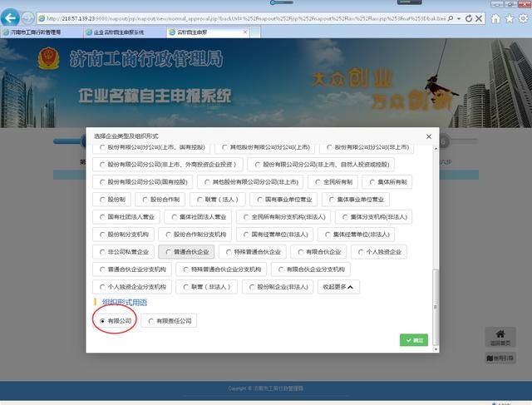Open a new blank tab
The image size is (532, 405).
point(255,32)
